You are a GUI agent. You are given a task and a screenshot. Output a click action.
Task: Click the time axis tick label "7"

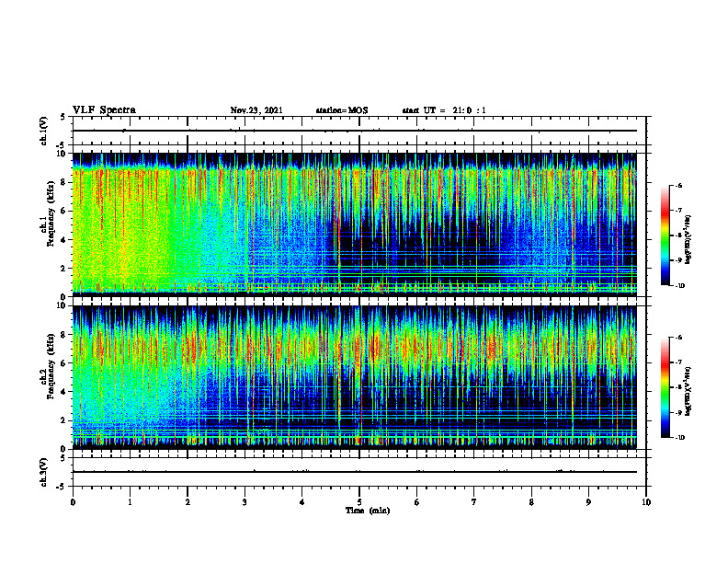pos(474,502)
